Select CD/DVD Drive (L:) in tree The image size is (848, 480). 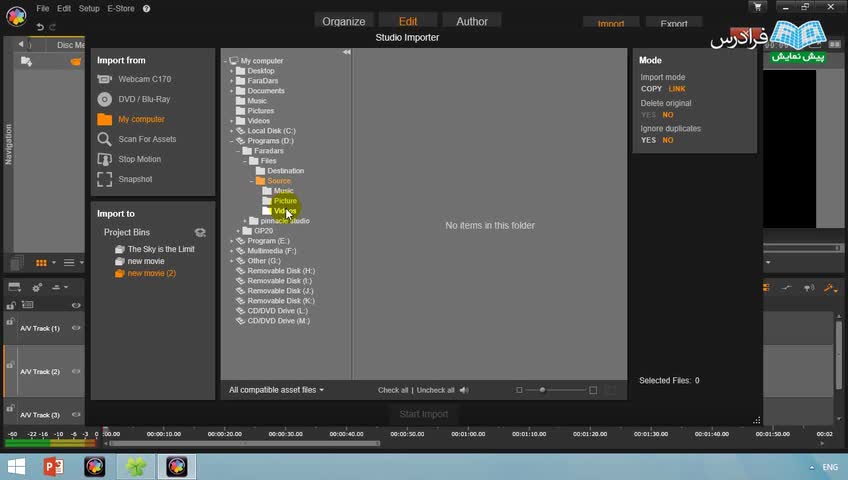point(272,311)
